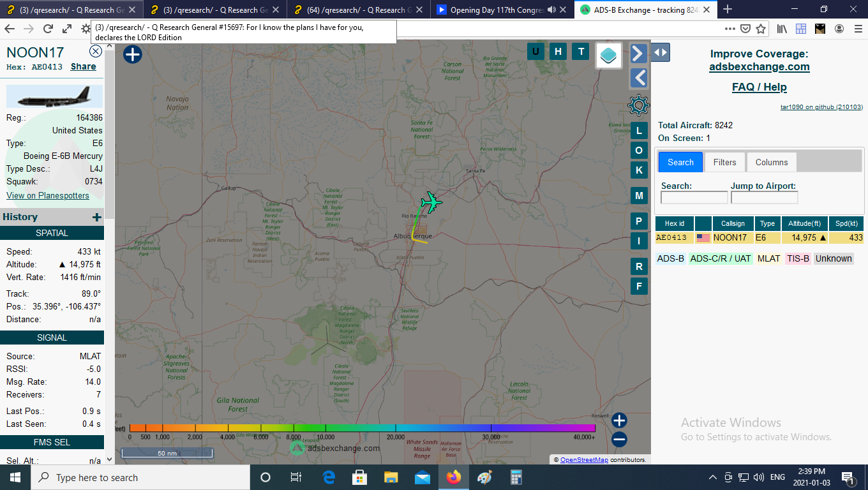This screenshot has width=868, height=490.
Task: Save page to Pocket icon
Action: tap(745, 29)
